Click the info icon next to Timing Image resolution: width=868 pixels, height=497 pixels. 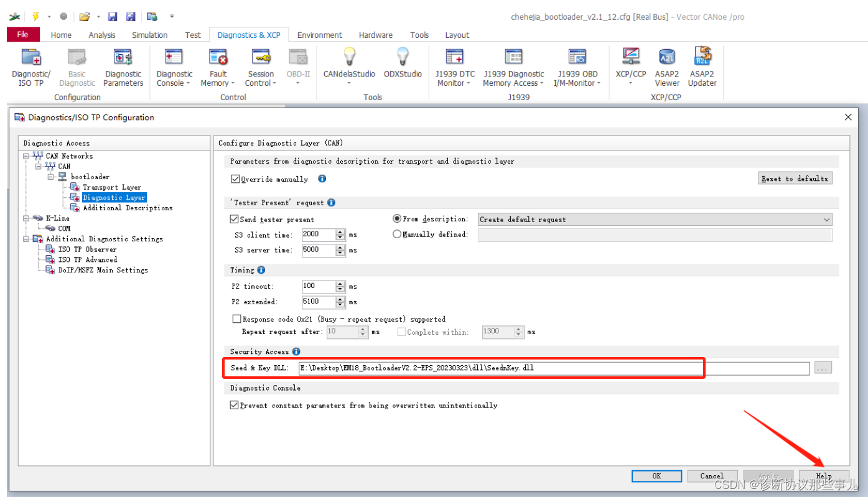pyautogui.click(x=261, y=270)
